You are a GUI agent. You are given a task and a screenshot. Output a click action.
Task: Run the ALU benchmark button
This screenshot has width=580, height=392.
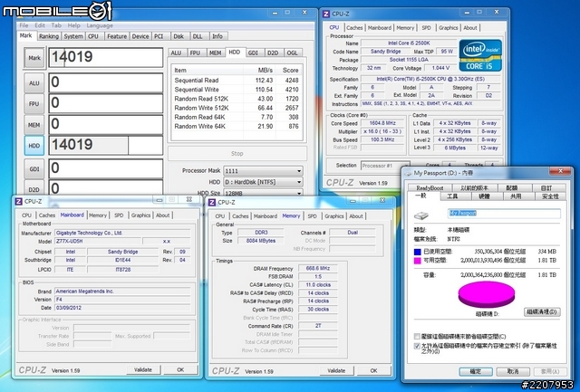pos(34,83)
